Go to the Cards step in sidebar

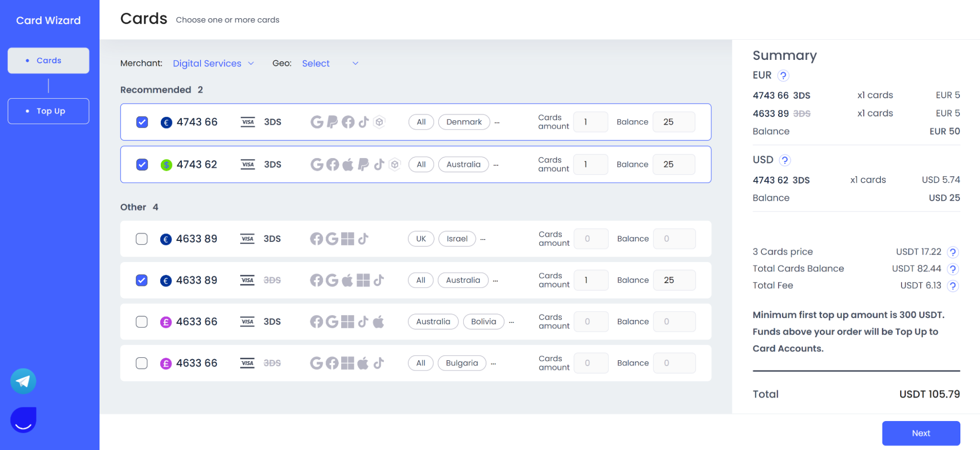pyautogui.click(x=49, y=60)
